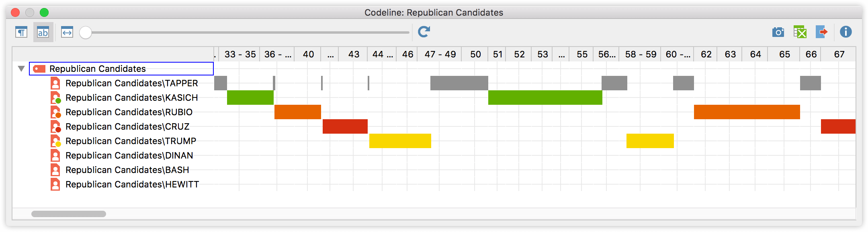
Task: Click the green KASICH segment under columns 51-55
Action: pyautogui.click(x=545, y=98)
